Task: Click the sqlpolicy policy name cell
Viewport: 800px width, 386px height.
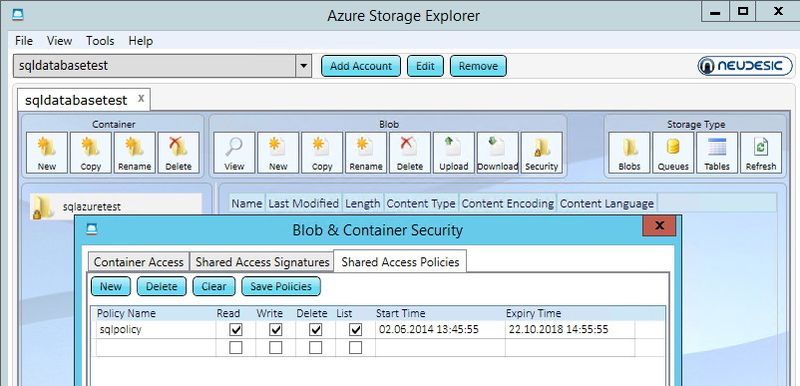Action: pyautogui.click(x=155, y=330)
